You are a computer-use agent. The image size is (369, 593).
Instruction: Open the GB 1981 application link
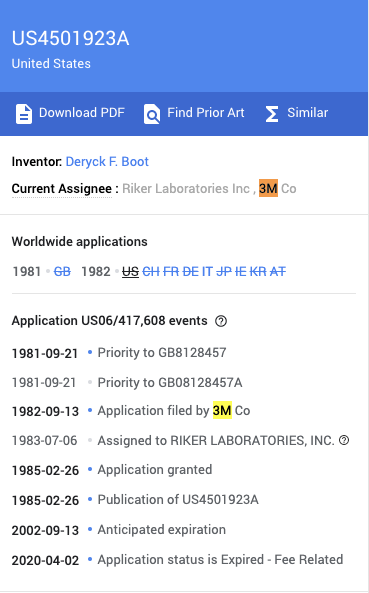point(62,272)
